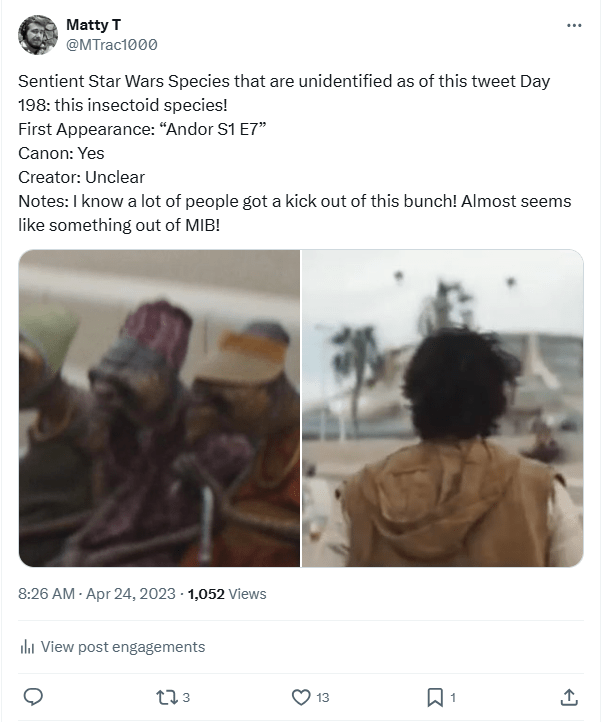Open the @MTrac1000 handle link

pos(111,45)
